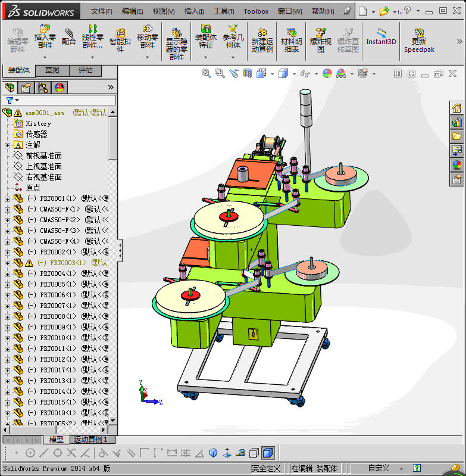Click Edit Appearance color ball icon
Image resolution: width=466 pixels, height=476 pixels.
coord(327,73)
